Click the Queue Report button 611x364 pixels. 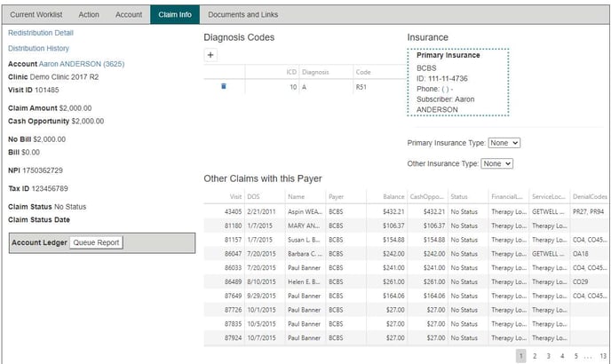(96, 242)
